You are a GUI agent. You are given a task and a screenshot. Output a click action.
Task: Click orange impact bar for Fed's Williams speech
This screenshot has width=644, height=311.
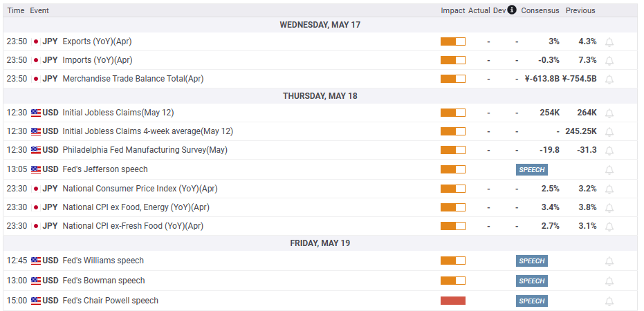tap(452, 261)
